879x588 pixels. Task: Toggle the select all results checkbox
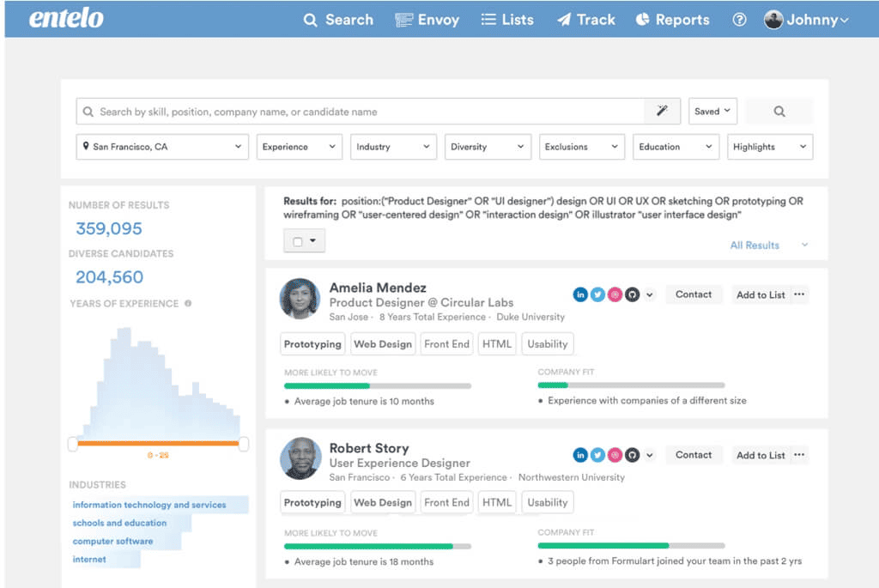coord(298,242)
